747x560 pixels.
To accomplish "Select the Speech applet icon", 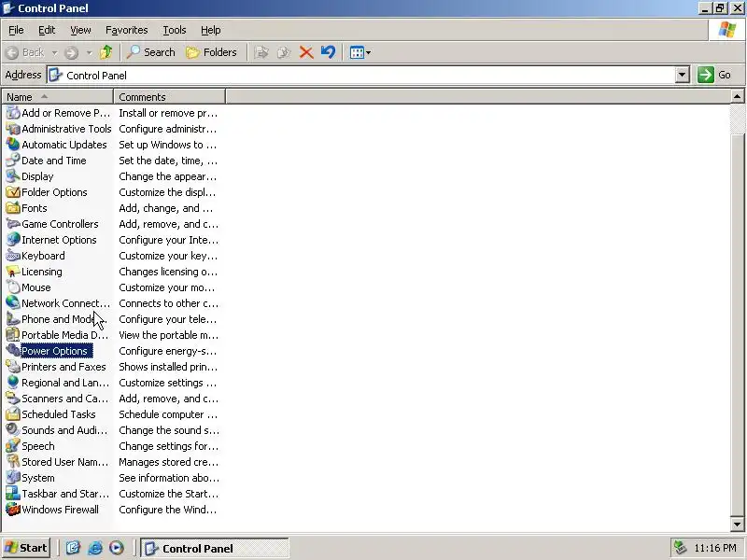I will 13,446.
